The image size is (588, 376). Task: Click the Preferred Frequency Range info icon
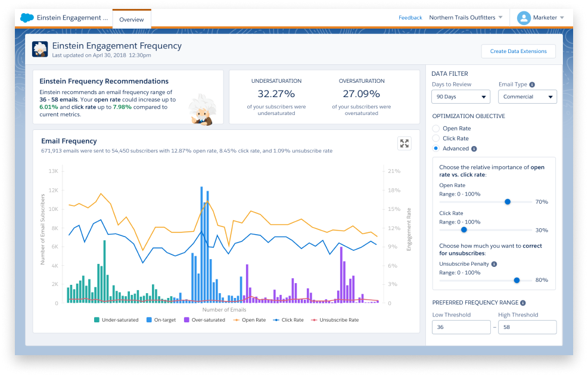[x=523, y=303]
